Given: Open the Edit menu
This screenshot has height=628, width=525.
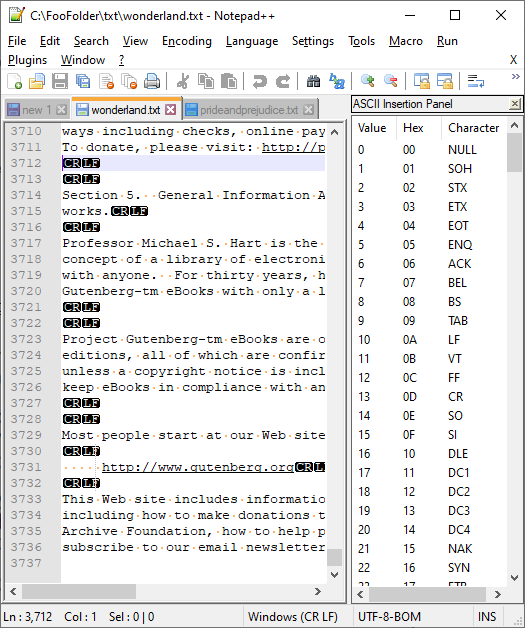Looking at the screenshot, I should (50, 41).
